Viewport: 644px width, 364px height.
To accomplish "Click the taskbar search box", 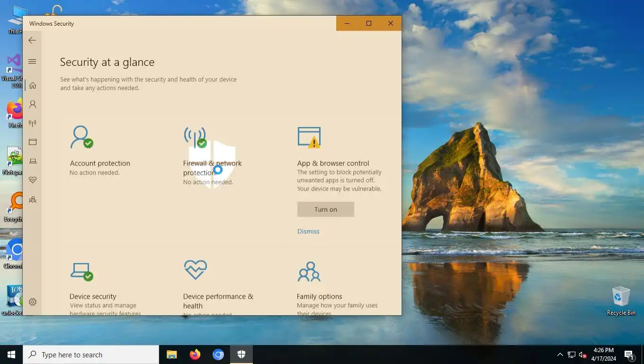I will 91,355.
